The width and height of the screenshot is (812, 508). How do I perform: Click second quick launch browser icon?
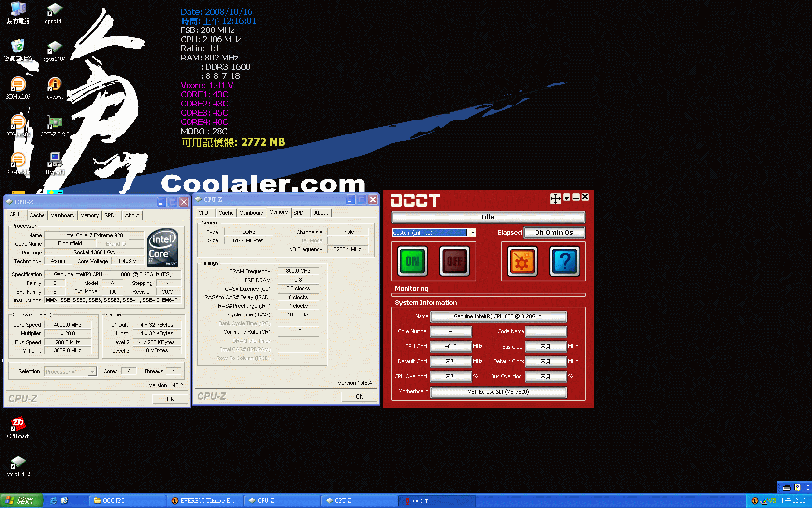point(64,501)
